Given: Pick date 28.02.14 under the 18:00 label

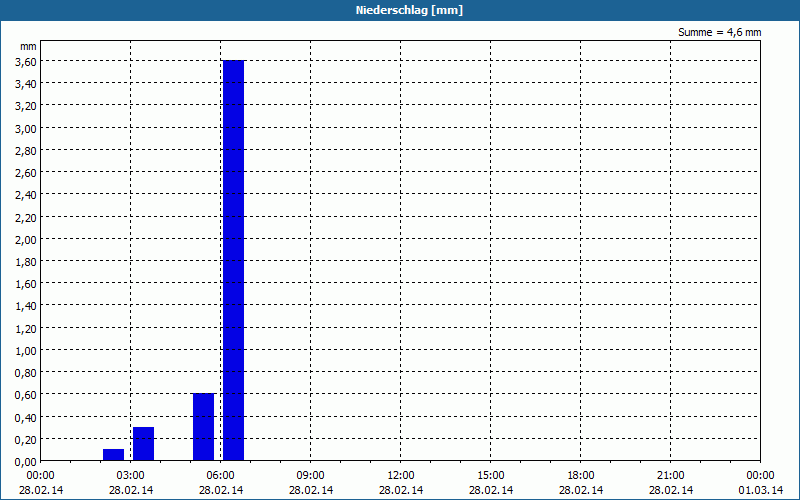Looking at the screenshot, I should (x=581, y=490).
